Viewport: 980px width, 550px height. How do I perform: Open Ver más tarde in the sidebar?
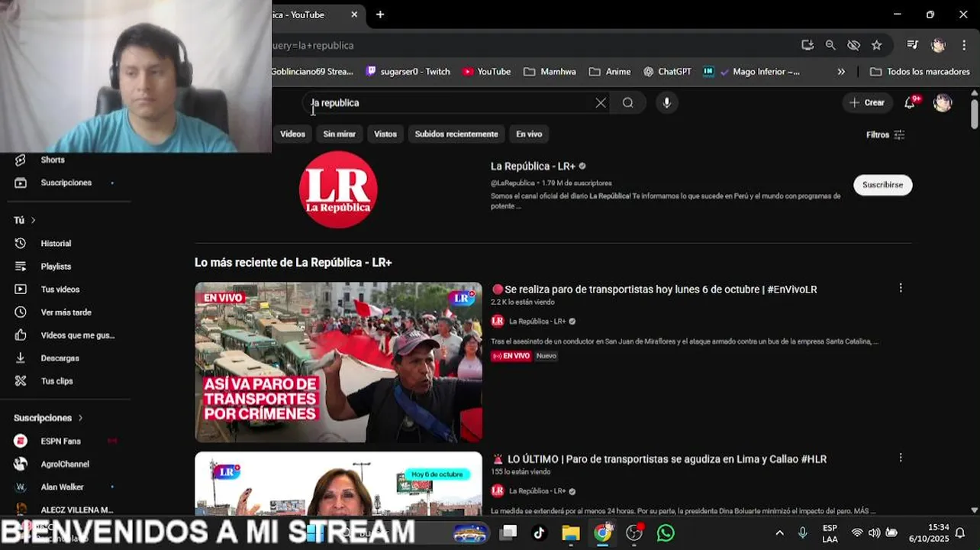click(x=64, y=312)
